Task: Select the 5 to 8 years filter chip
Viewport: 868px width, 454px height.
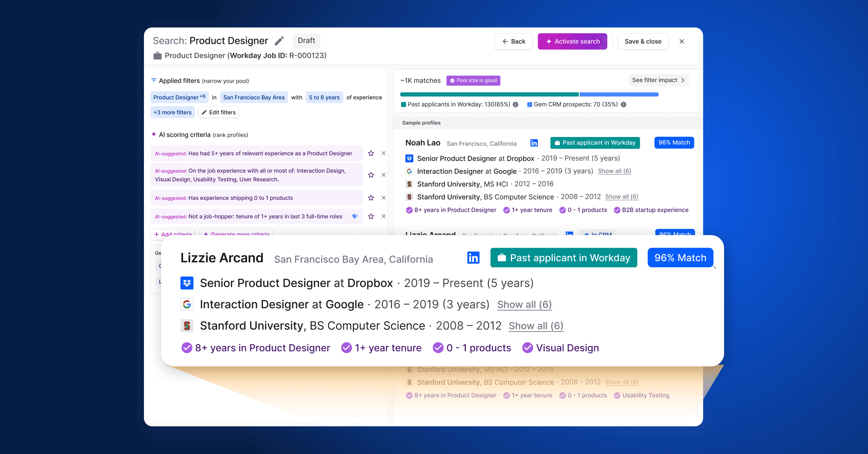Action: click(324, 97)
